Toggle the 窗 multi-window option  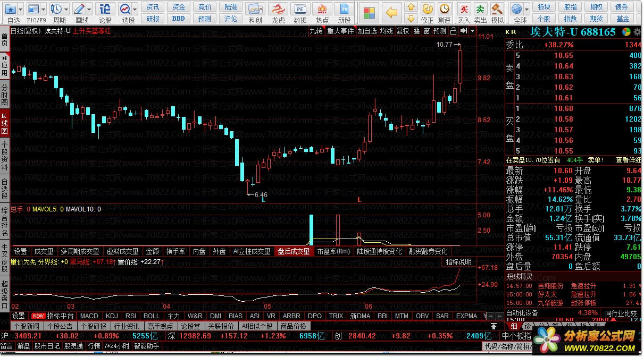[x=426, y=31]
